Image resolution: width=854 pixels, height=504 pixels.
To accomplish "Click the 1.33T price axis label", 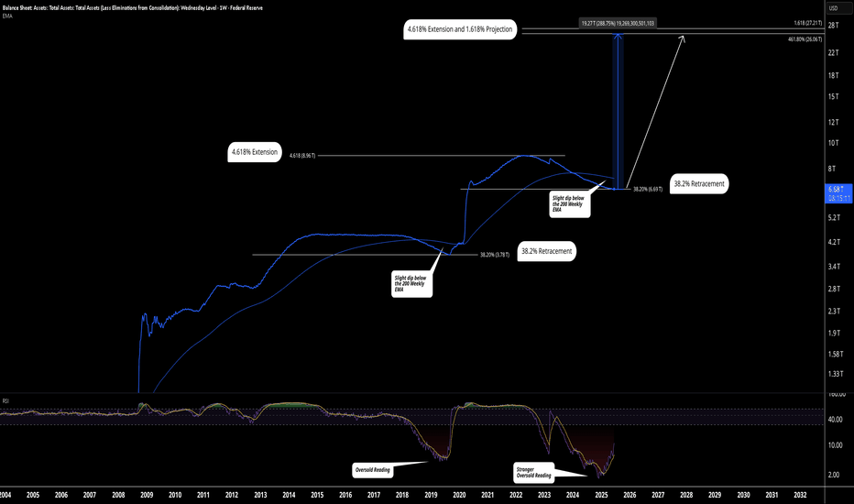I will tap(836, 374).
